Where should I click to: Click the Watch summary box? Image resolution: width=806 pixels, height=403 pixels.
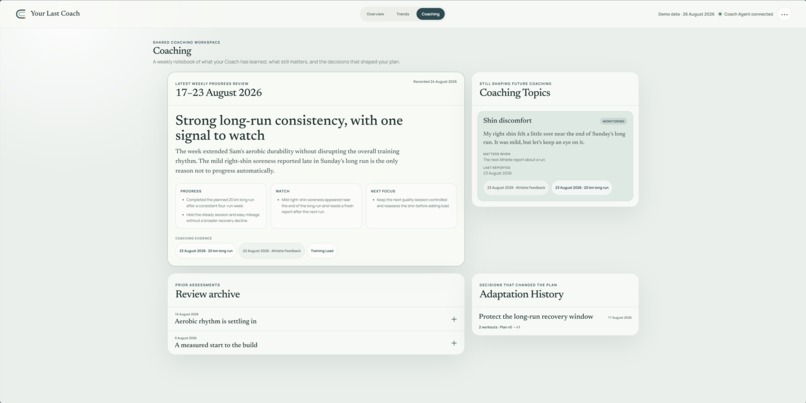point(316,206)
